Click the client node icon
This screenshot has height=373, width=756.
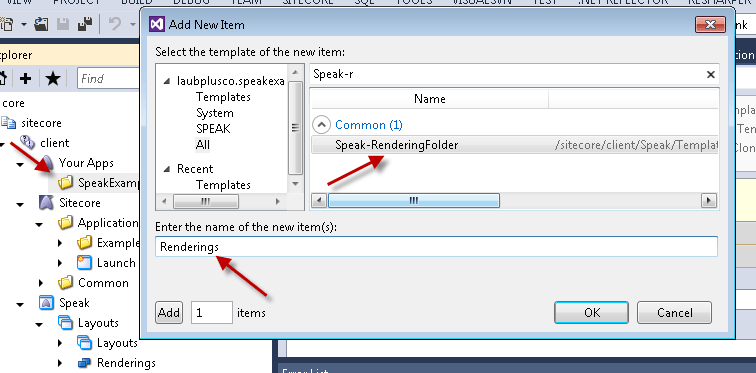[27, 142]
